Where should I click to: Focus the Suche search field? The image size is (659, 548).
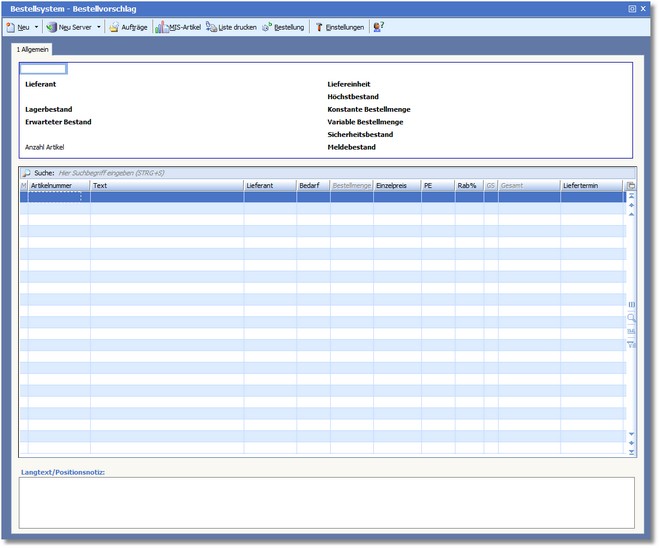pyautogui.click(x=200, y=173)
